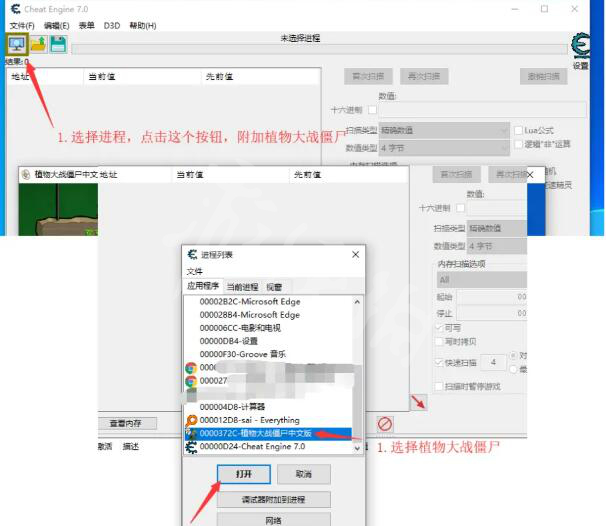Click the 撤销扫描 button
Image resolution: width=606 pixels, height=526 pixels.
coord(543,77)
